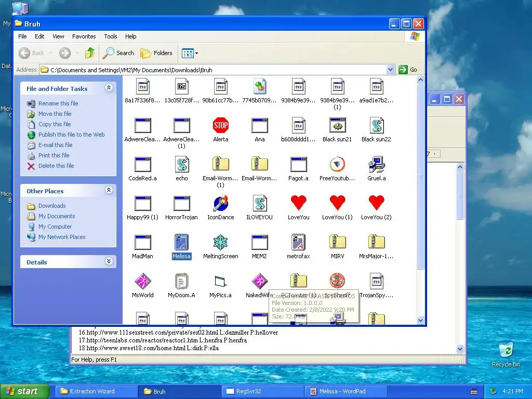The width and height of the screenshot is (532, 399).
Task: Open the File menu
Action: 22,36
